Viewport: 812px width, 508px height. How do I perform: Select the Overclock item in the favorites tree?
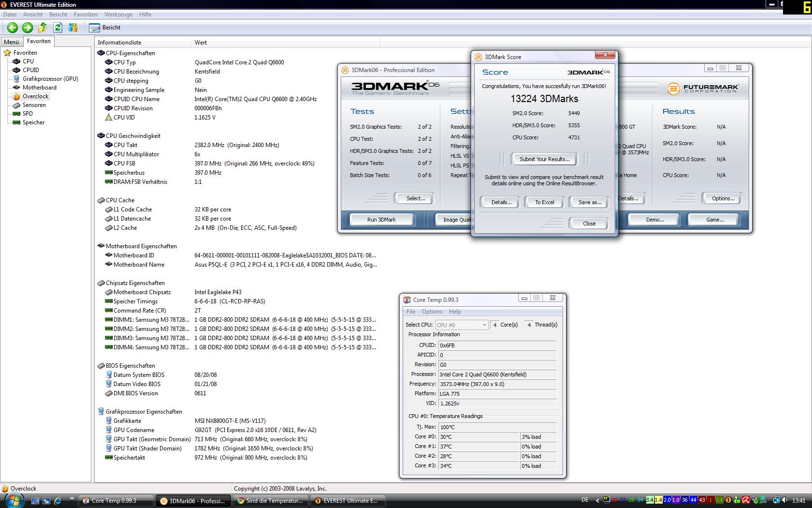point(35,96)
